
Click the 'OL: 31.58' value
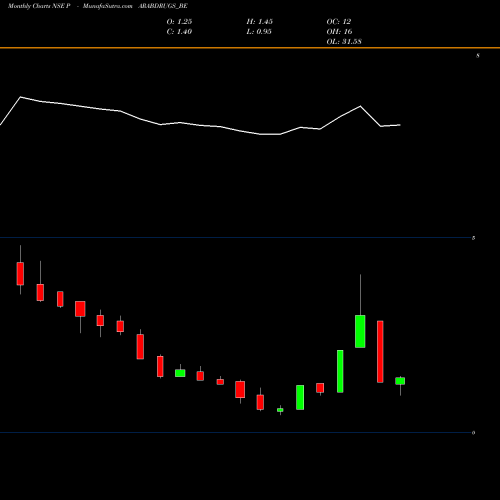tap(344, 42)
